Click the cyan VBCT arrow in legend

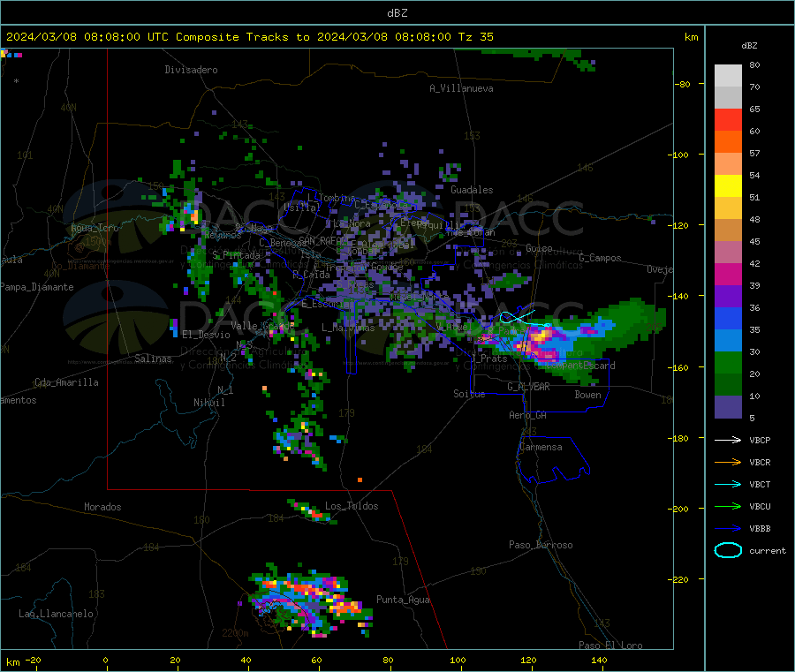(x=728, y=485)
